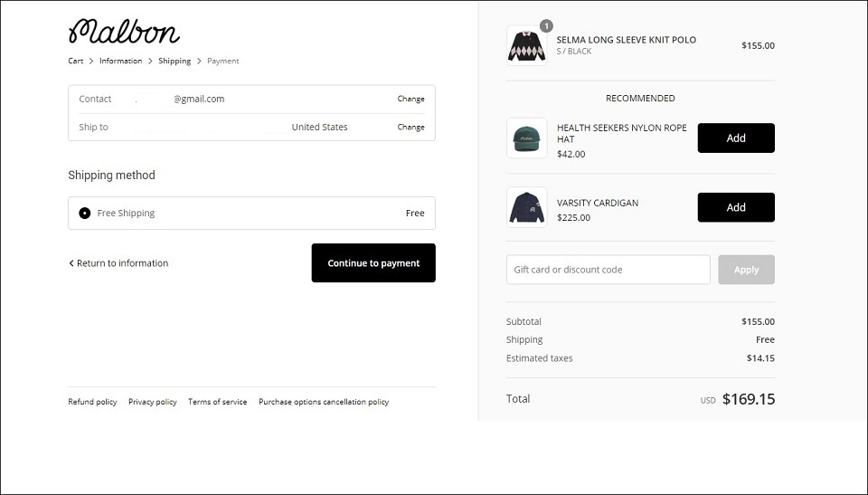Open the Malbon logo home link
868x495 pixels.
[x=124, y=31]
